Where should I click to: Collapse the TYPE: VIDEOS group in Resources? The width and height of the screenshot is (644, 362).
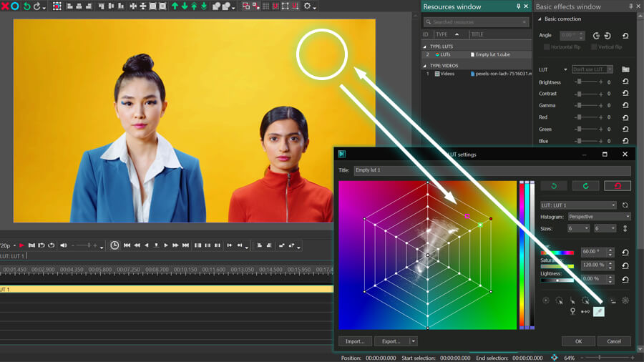pos(424,66)
